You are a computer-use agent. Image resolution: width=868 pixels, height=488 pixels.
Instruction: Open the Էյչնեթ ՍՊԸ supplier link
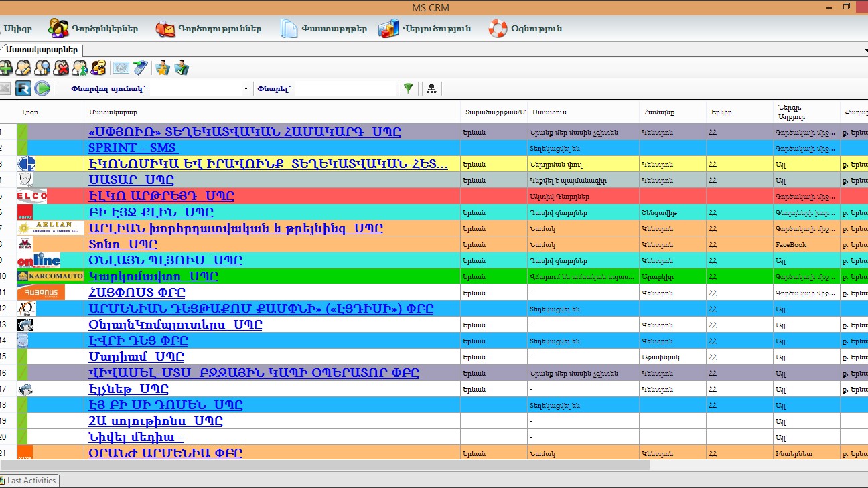click(129, 389)
